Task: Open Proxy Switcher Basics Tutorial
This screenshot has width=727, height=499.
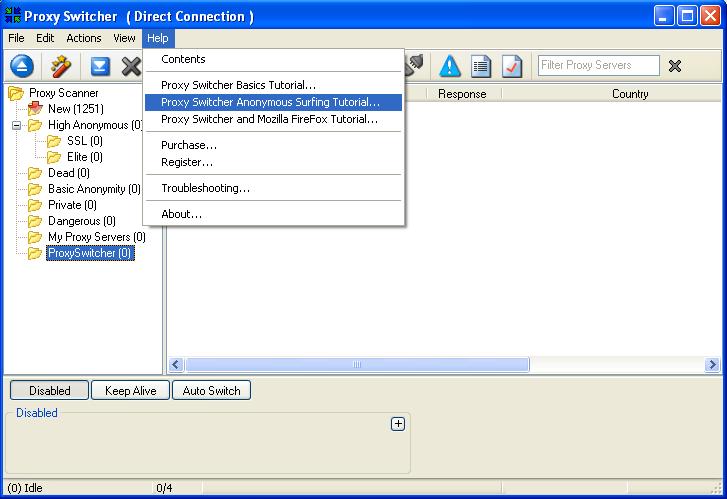Action: pyautogui.click(x=274, y=85)
